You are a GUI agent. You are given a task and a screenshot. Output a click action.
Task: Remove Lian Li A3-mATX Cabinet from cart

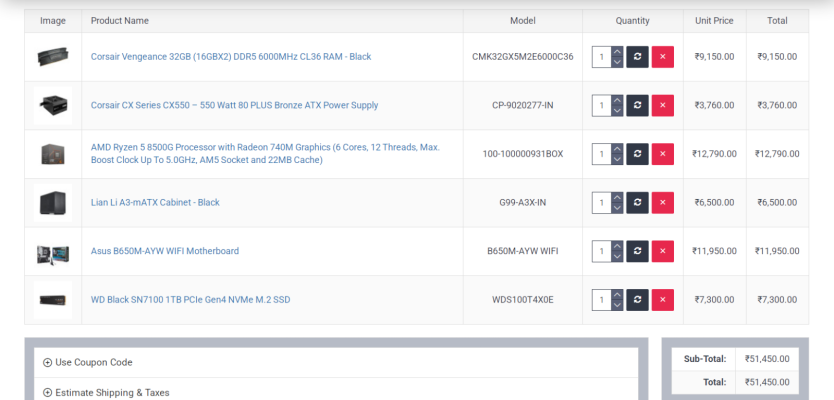tap(663, 203)
